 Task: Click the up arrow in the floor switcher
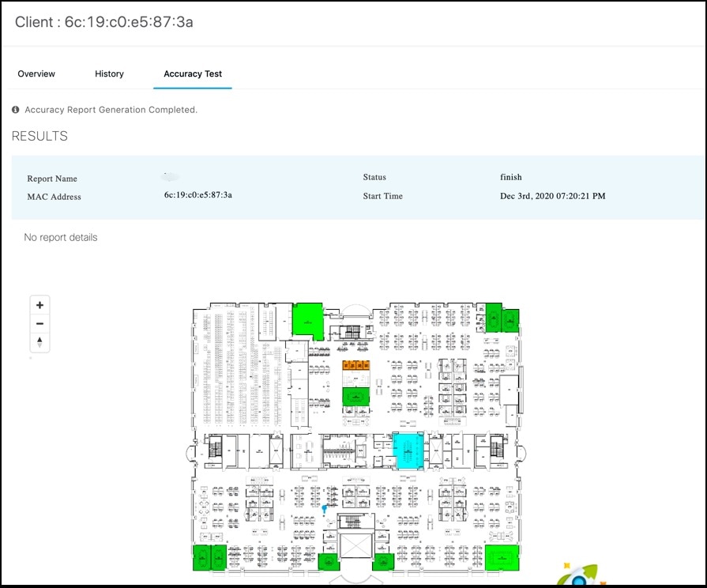(x=39, y=339)
